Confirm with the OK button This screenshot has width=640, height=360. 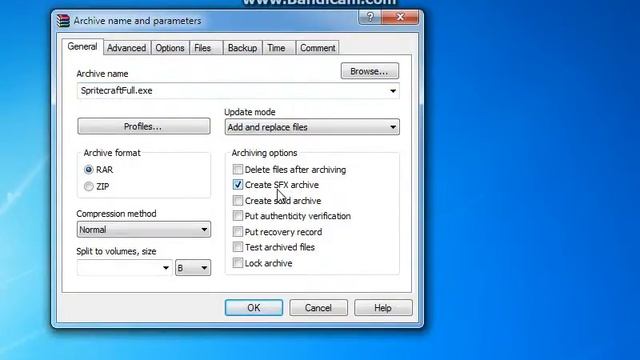(x=253, y=308)
